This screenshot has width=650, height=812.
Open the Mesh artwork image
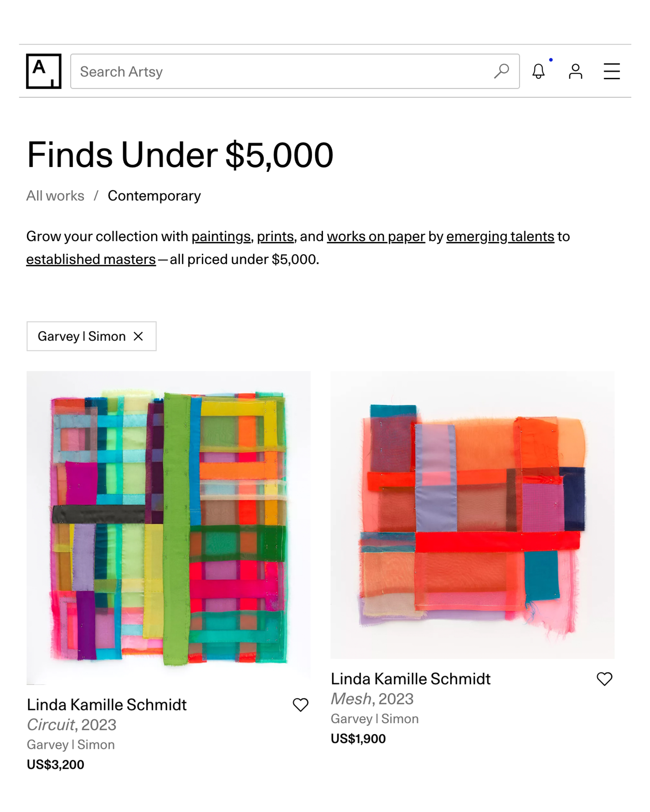472,515
